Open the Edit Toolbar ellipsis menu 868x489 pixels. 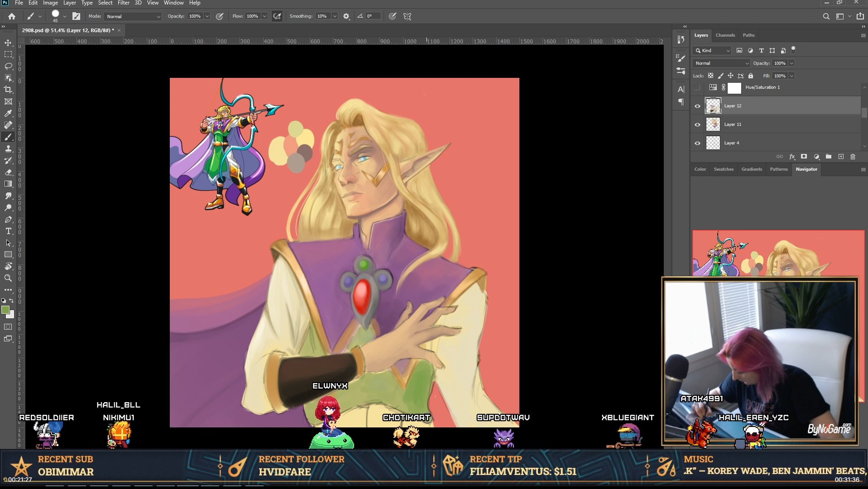(x=8, y=290)
